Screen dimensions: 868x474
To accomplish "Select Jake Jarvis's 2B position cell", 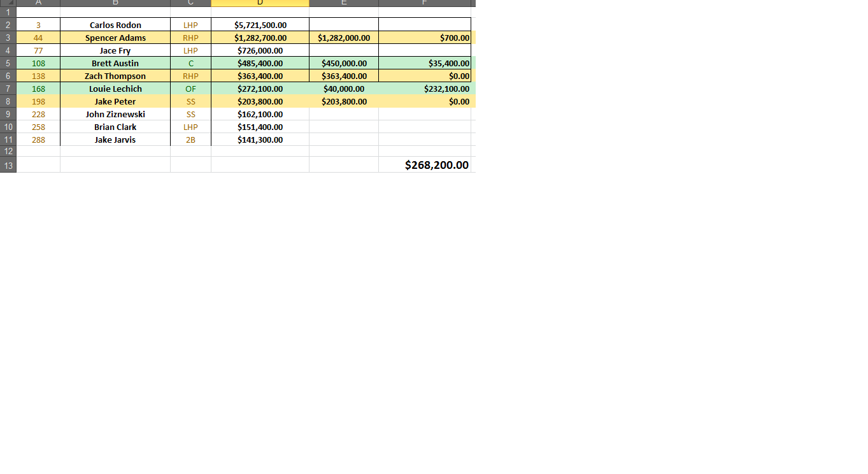I will [190, 140].
